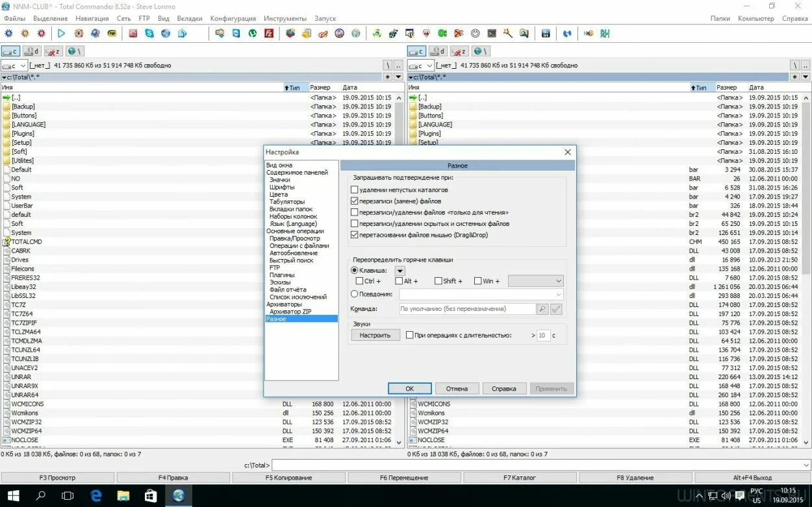Viewport: 812px width, 507px height.
Task: Click network neighborhood button in right panel
Action: tap(481, 51)
